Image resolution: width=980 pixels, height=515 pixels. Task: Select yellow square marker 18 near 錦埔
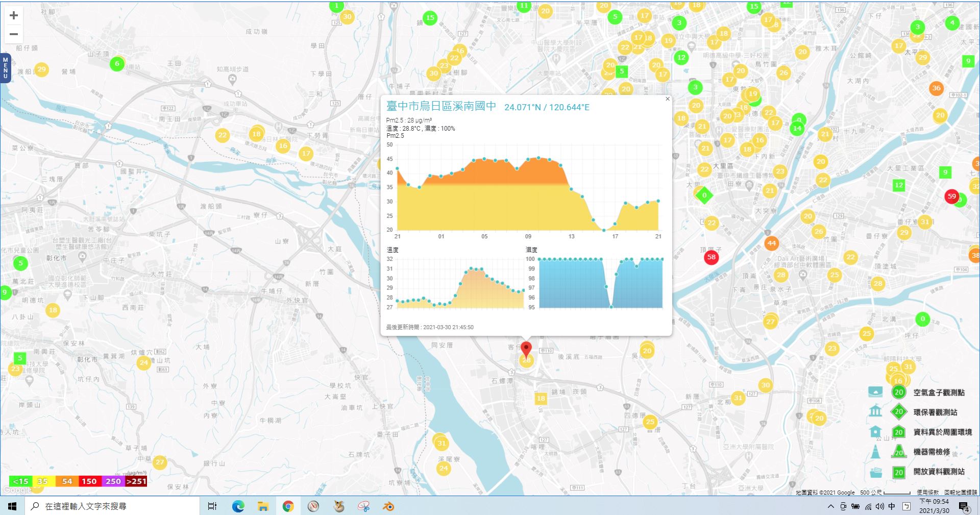point(541,398)
